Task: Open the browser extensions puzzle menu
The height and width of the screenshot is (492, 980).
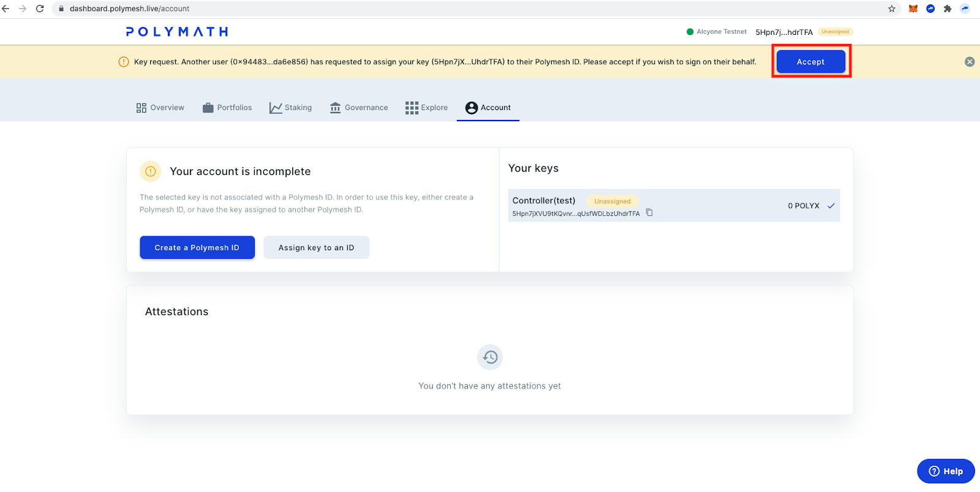Action: (x=948, y=9)
